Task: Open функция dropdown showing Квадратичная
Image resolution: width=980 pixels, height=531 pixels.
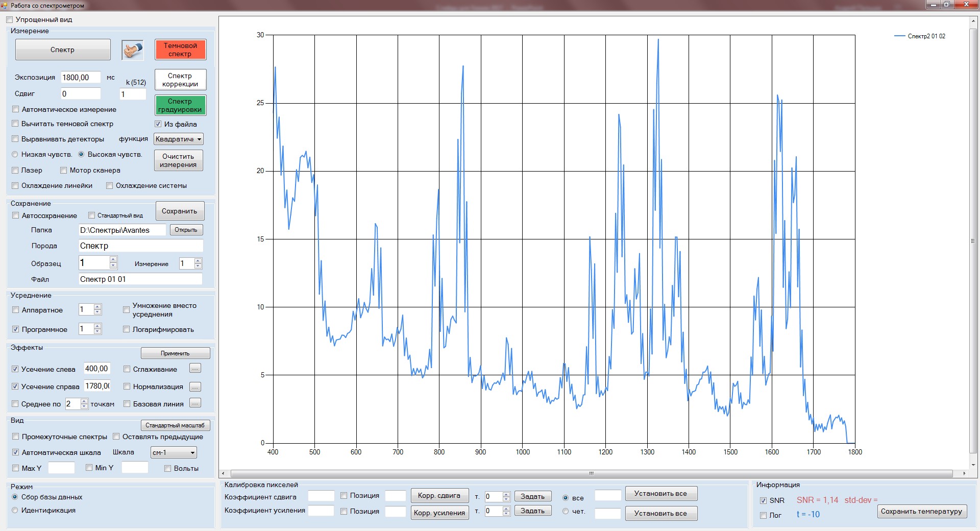Action: 179,139
